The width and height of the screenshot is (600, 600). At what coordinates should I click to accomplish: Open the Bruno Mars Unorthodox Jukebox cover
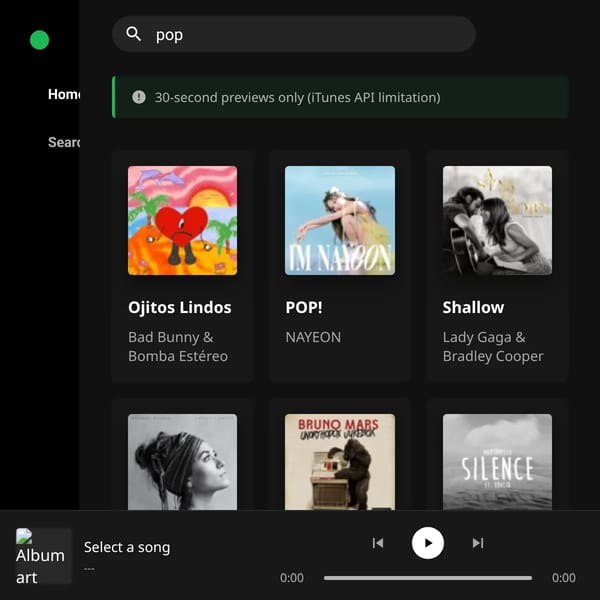click(340, 462)
